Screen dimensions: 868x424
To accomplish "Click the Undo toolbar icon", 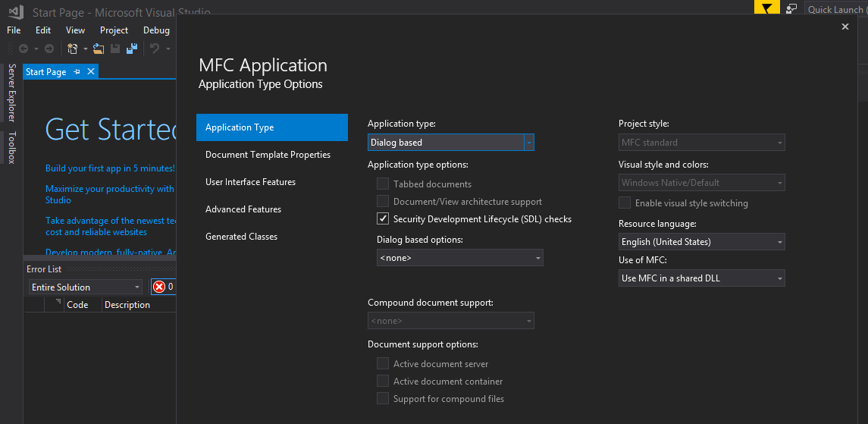I will coord(155,49).
